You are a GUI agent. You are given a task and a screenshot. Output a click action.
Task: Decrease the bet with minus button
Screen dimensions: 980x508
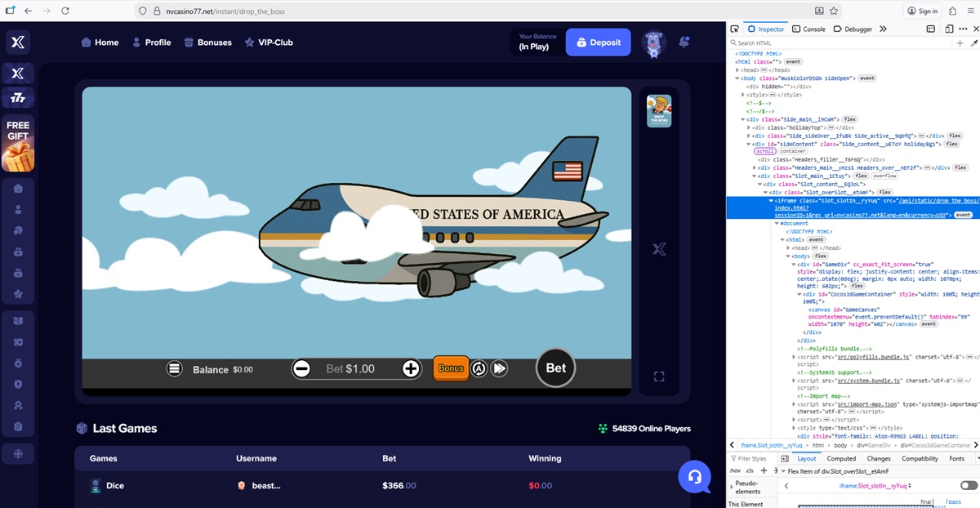[x=301, y=369]
